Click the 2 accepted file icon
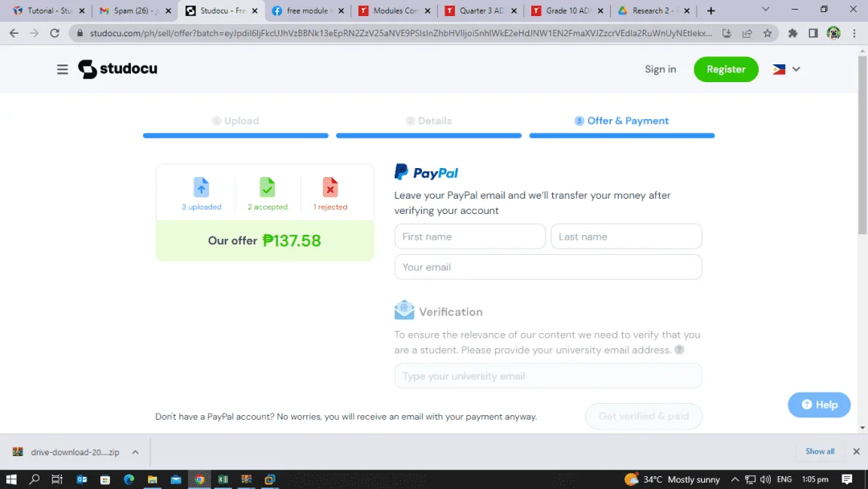The height and width of the screenshot is (489, 868). click(x=268, y=187)
